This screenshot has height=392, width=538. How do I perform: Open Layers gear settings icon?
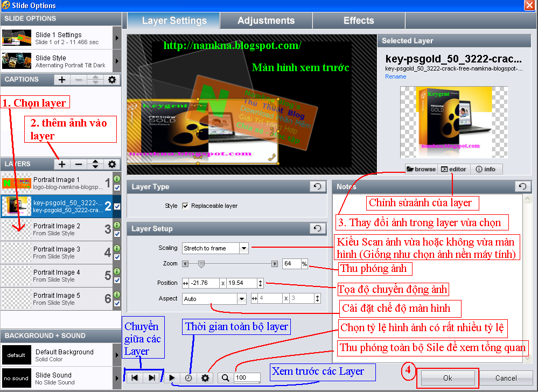coord(112,164)
